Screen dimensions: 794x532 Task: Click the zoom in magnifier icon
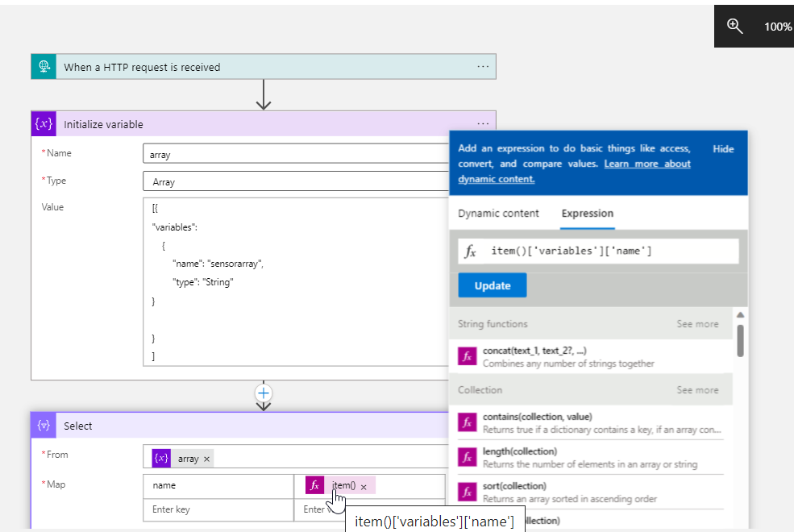pyautogui.click(x=734, y=26)
